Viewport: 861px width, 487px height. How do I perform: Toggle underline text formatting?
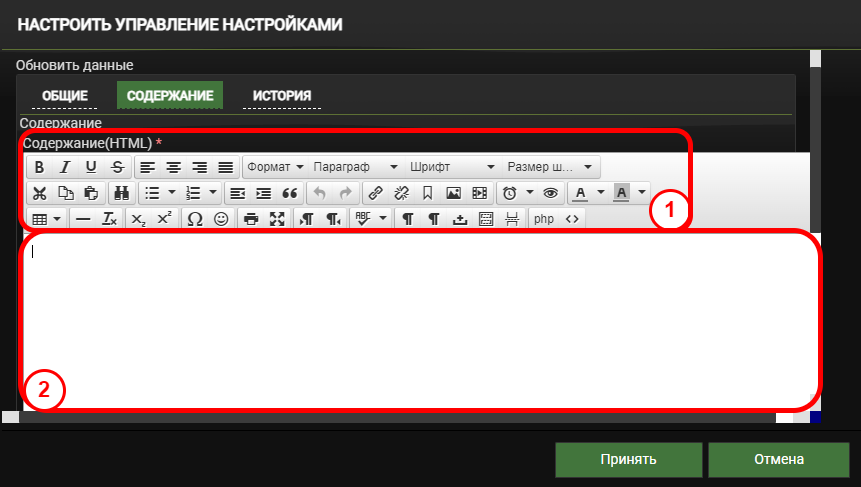pyautogui.click(x=91, y=167)
